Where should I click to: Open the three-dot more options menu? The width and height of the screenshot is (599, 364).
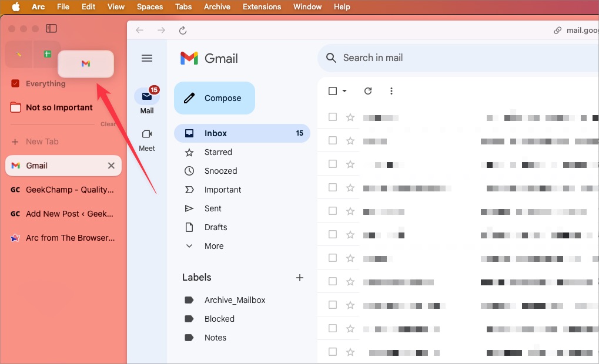391,91
